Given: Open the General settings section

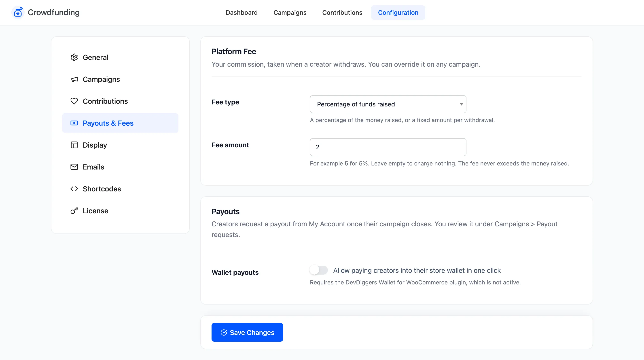Looking at the screenshot, I should pyautogui.click(x=120, y=57).
